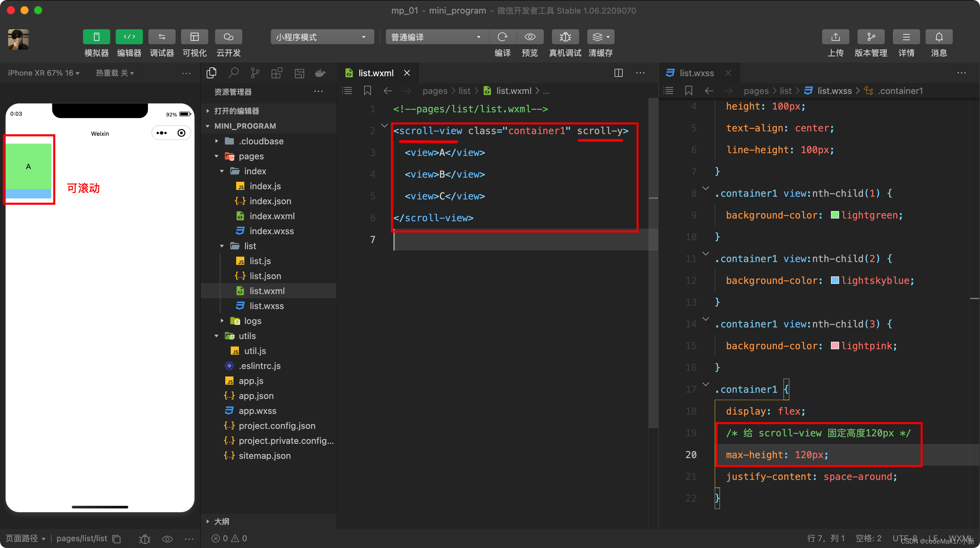Expand the logs folder

[x=268, y=321]
